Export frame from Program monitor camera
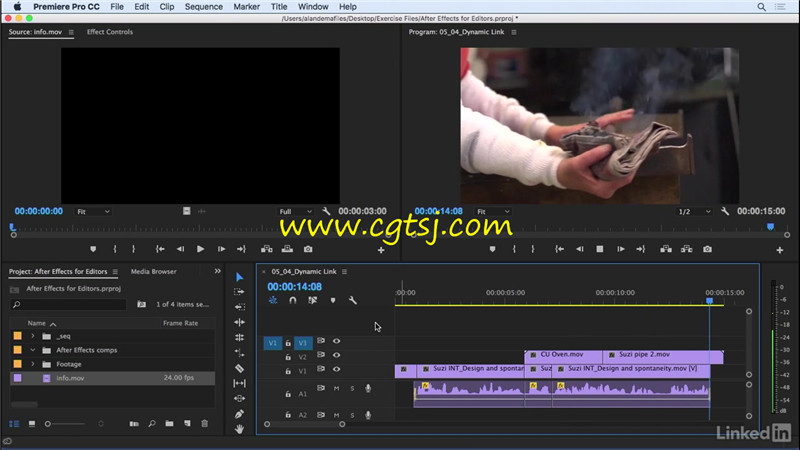The width and height of the screenshot is (800, 450). click(707, 249)
